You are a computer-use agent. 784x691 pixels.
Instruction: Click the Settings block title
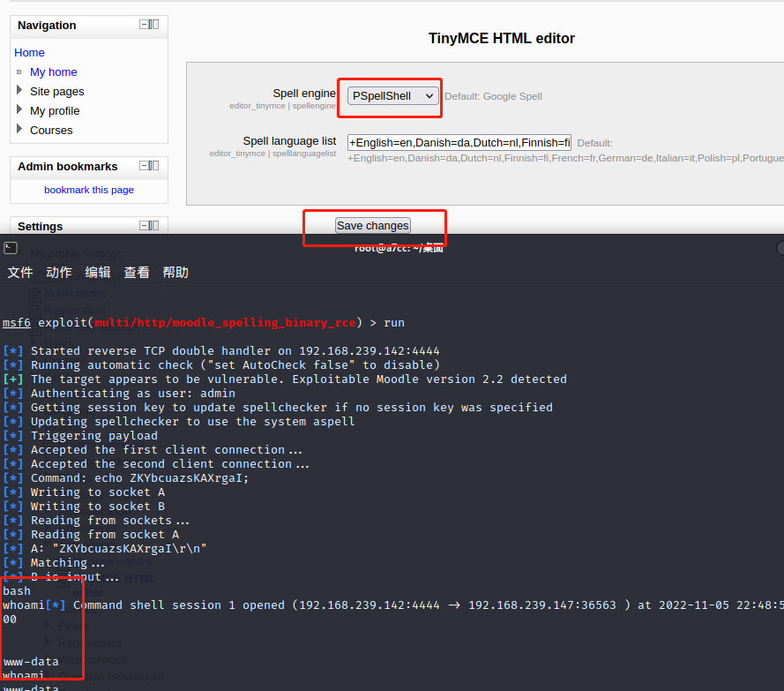tap(41, 227)
